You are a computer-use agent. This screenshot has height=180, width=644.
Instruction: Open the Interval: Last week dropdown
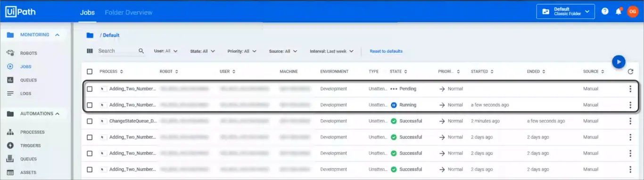[331, 51]
